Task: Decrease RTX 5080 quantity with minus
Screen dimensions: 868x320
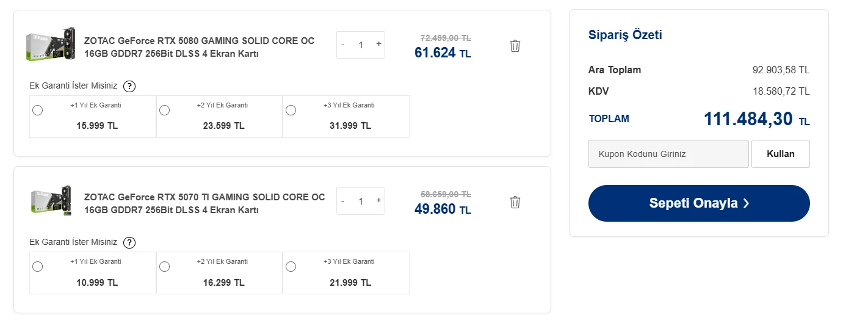Action: [343, 45]
